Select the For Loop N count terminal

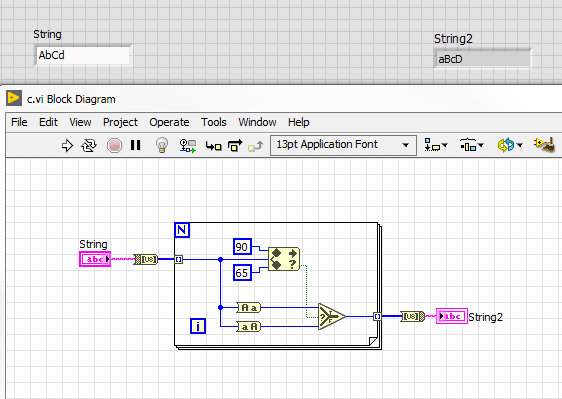point(182,230)
